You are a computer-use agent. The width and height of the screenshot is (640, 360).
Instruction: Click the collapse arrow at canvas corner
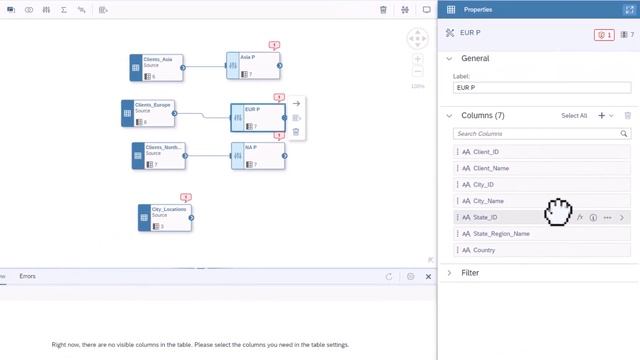point(430,260)
